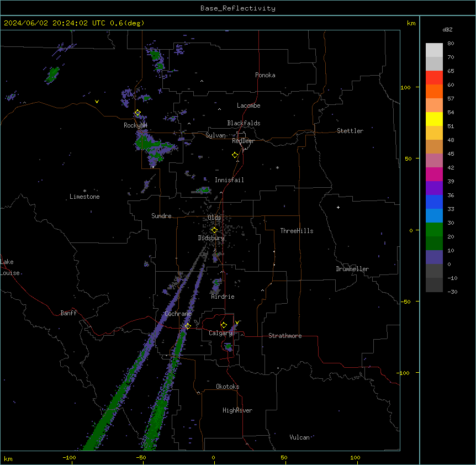Image resolution: width=476 pixels, height=465 pixels.
Task: Click the -50 tick label on vertical axis
Action: (x=405, y=302)
